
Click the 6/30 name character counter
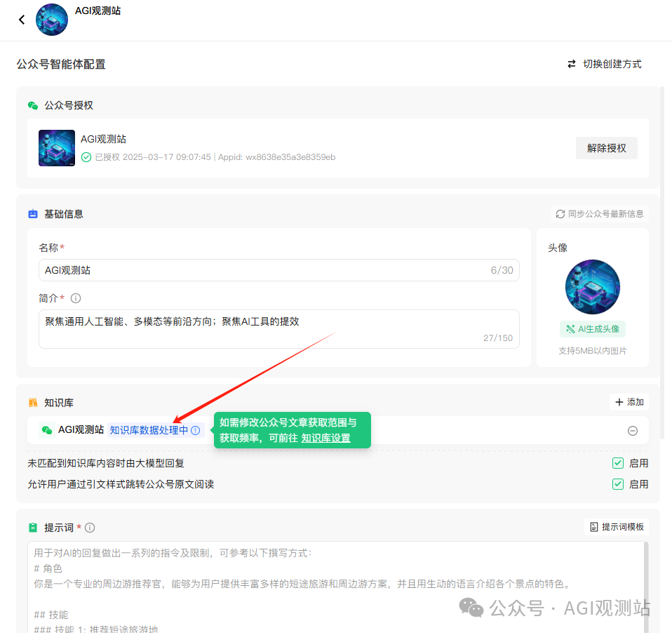click(502, 271)
